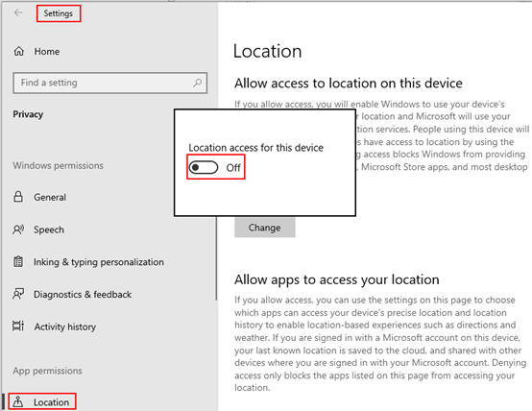Select Inking & typing personalization
Screen dimensions: 532x411
click(x=99, y=262)
